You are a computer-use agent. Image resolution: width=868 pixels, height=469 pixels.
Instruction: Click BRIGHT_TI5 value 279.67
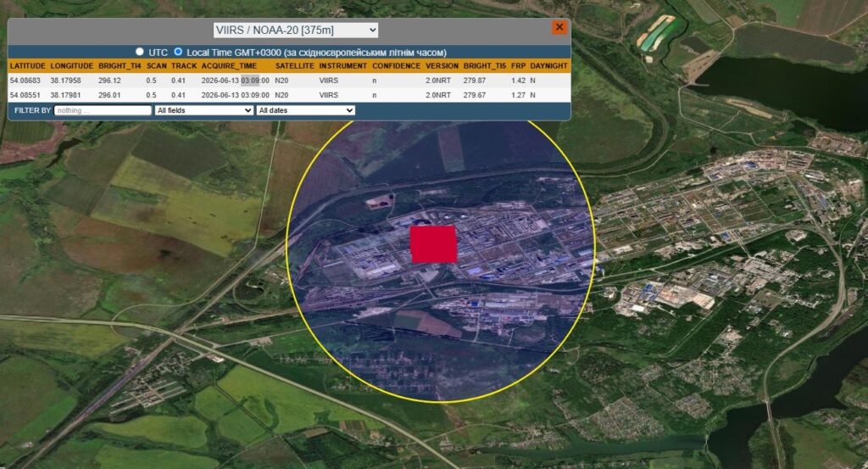pyautogui.click(x=475, y=95)
